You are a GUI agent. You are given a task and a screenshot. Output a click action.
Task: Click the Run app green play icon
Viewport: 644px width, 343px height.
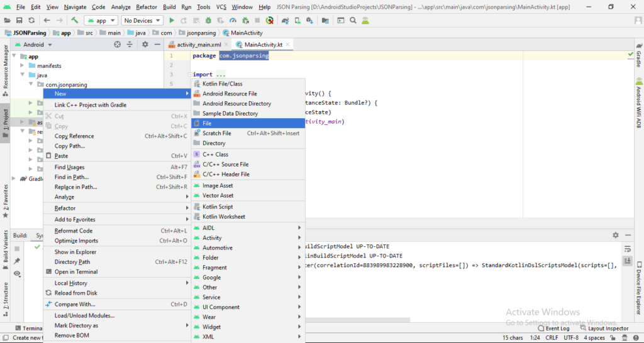pos(172,21)
